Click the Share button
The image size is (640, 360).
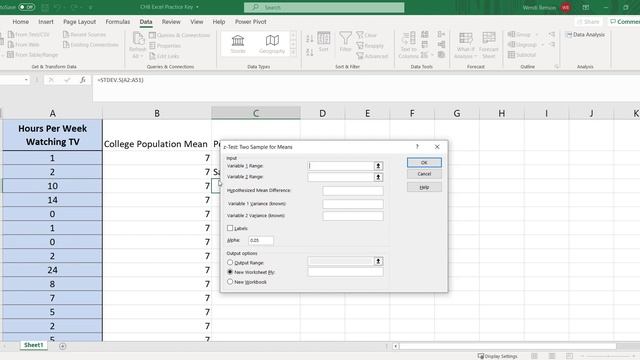pyautogui.click(x=588, y=22)
